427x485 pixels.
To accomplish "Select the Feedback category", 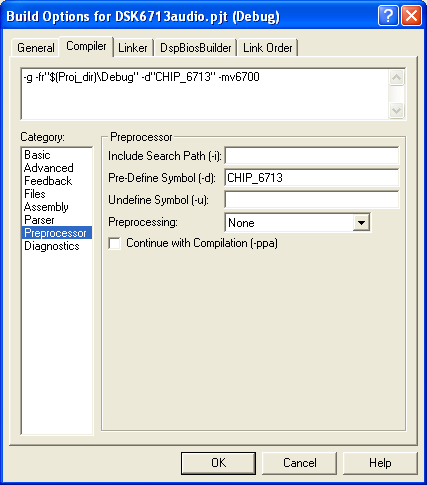I will tap(48, 181).
